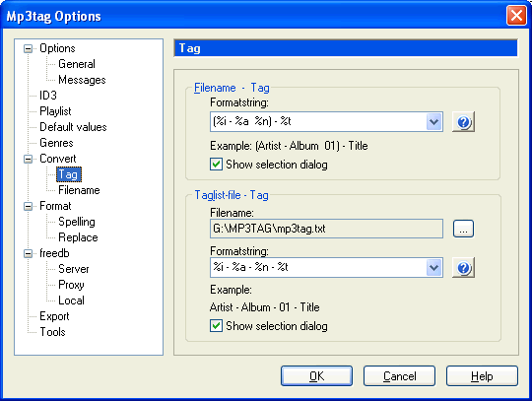Select the Tag item under Convert

coord(69,174)
